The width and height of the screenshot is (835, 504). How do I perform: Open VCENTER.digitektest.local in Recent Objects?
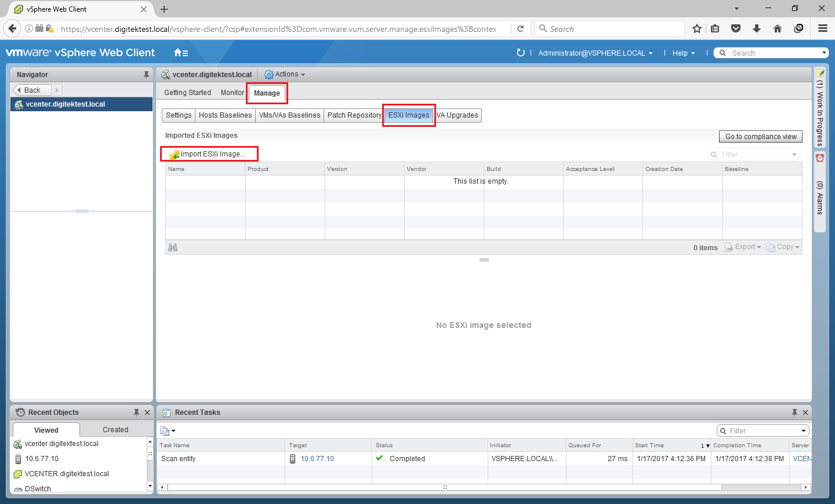67,474
